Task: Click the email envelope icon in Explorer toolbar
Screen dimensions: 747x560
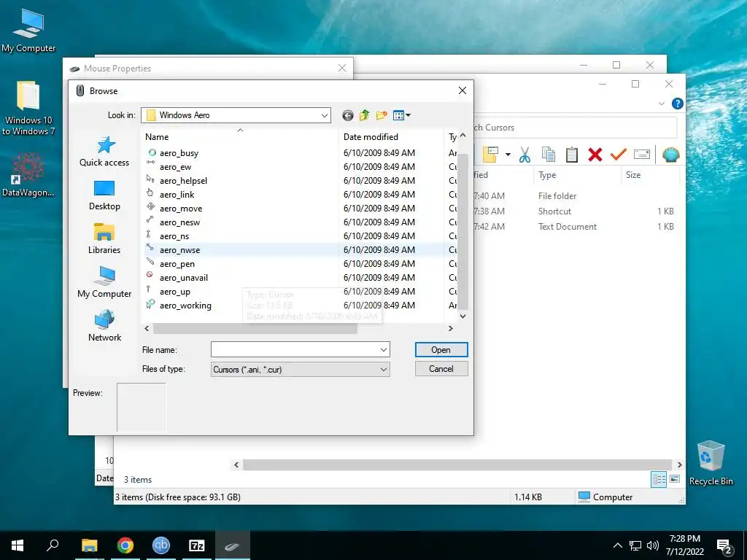Action: (642, 155)
